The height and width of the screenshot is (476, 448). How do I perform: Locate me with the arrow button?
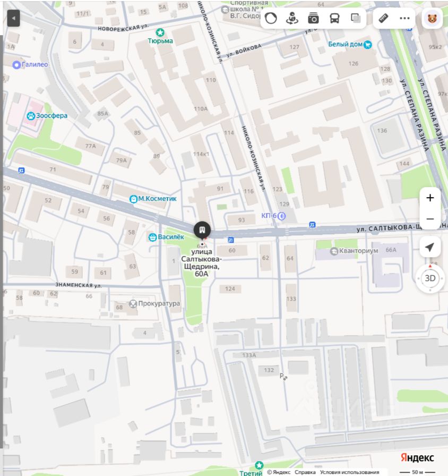(430, 247)
